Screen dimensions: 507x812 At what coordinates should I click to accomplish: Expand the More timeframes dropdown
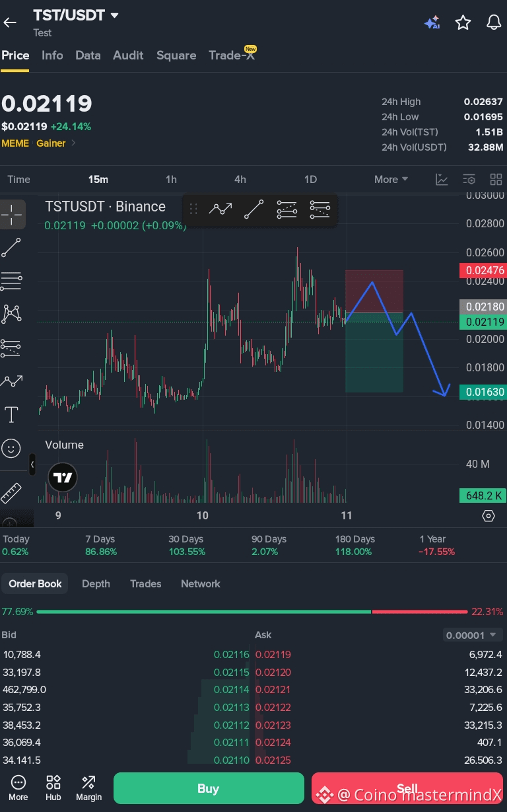tap(391, 179)
